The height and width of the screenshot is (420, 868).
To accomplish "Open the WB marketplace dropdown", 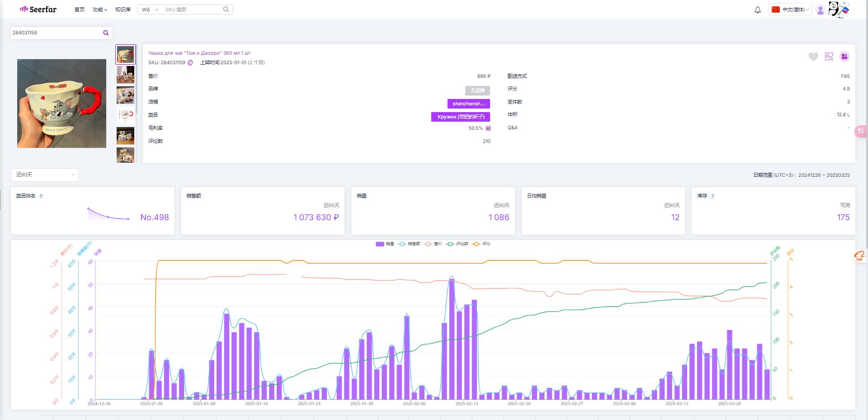I will point(150,9).
